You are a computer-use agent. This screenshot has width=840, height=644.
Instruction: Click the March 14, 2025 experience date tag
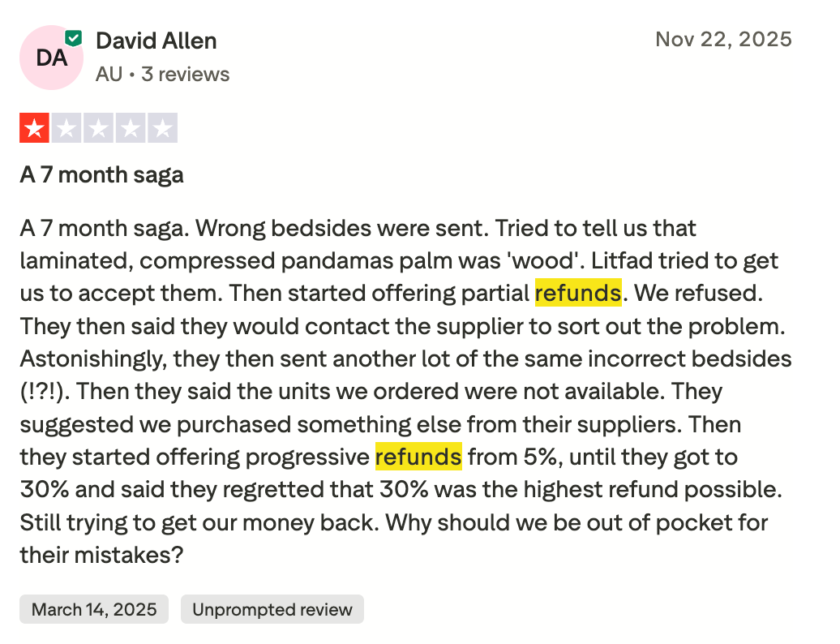(x=94, y=609)
